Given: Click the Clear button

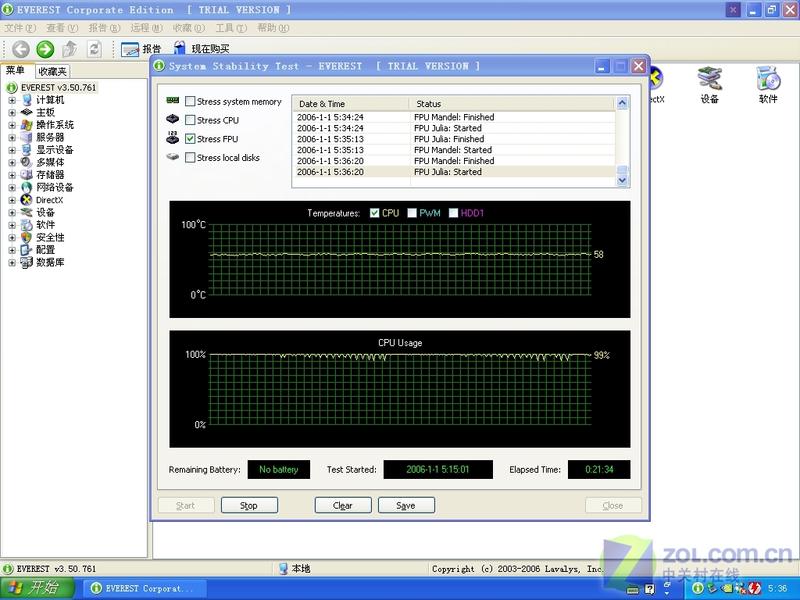Looking at the screenshot, I should [x=343, y=506].
